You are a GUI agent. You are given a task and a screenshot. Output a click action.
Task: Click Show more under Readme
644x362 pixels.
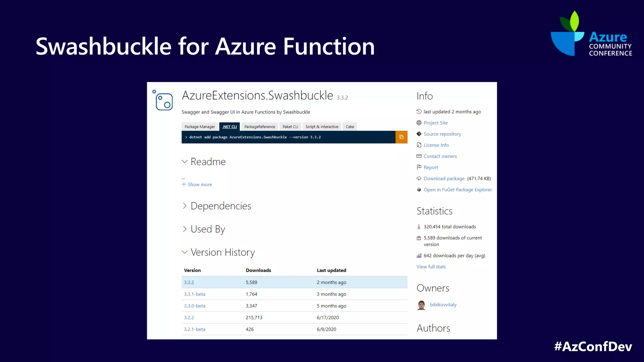pos(200,184)
